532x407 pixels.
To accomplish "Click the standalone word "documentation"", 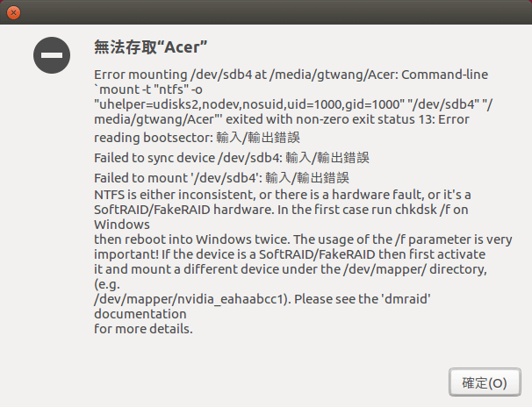I will point(140,313).
